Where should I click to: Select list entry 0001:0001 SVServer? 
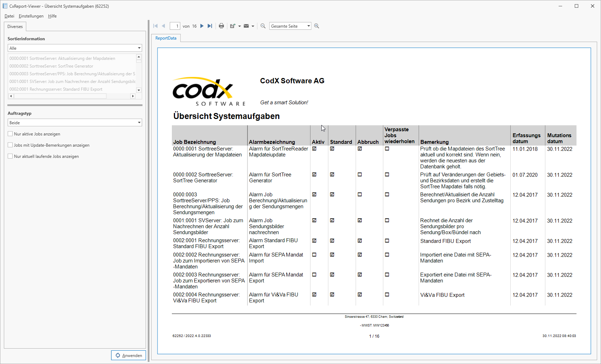72,82
